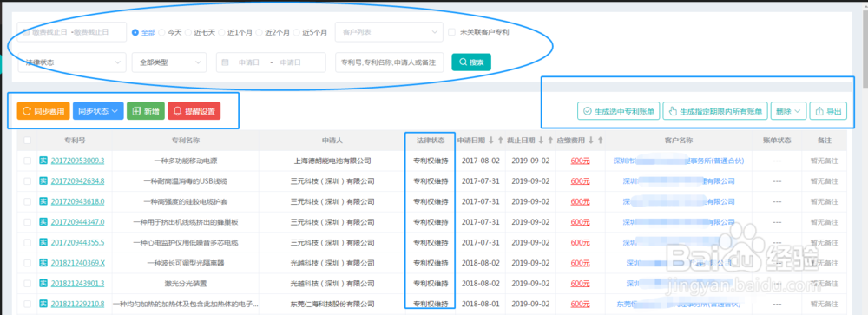Click patent name 一种耐高温消毒的USB线缆
Screen dimensions: 868x315
186,181
